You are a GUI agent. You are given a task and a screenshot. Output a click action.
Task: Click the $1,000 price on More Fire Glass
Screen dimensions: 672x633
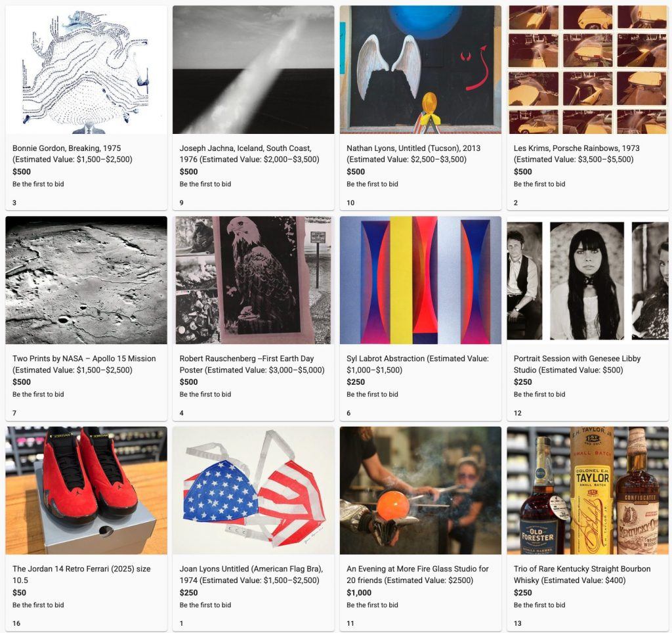(359, 593)
